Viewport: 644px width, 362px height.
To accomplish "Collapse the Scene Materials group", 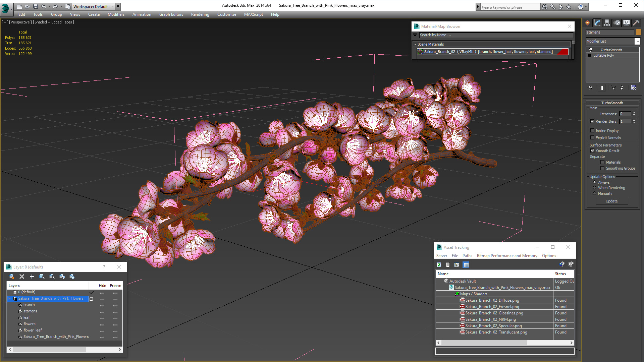I will point(415,44).
